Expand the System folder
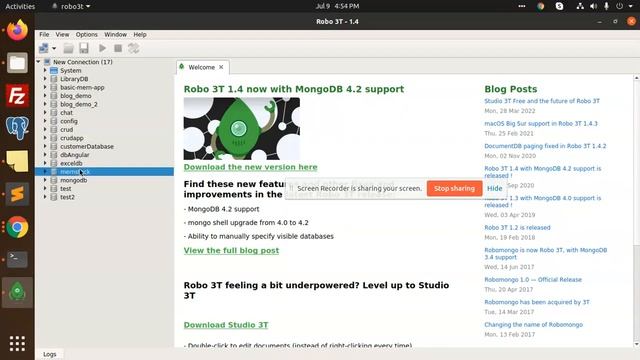Screen dimensions: 640x360 pos(45,71)
